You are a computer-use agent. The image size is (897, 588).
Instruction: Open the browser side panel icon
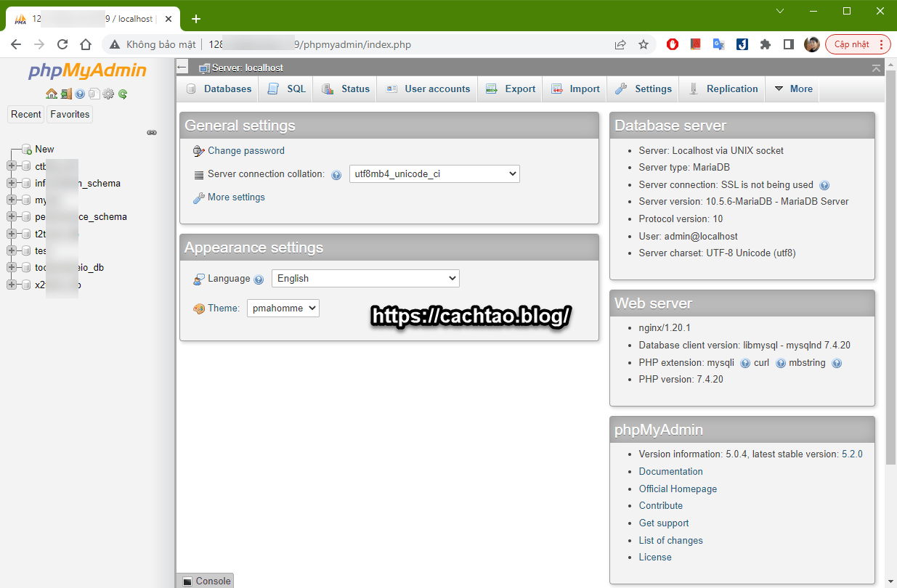[789, 44]
